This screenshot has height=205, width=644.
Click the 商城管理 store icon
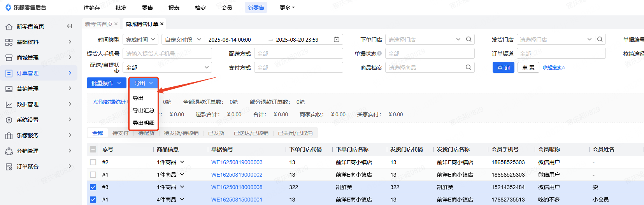tap(9, 58)
